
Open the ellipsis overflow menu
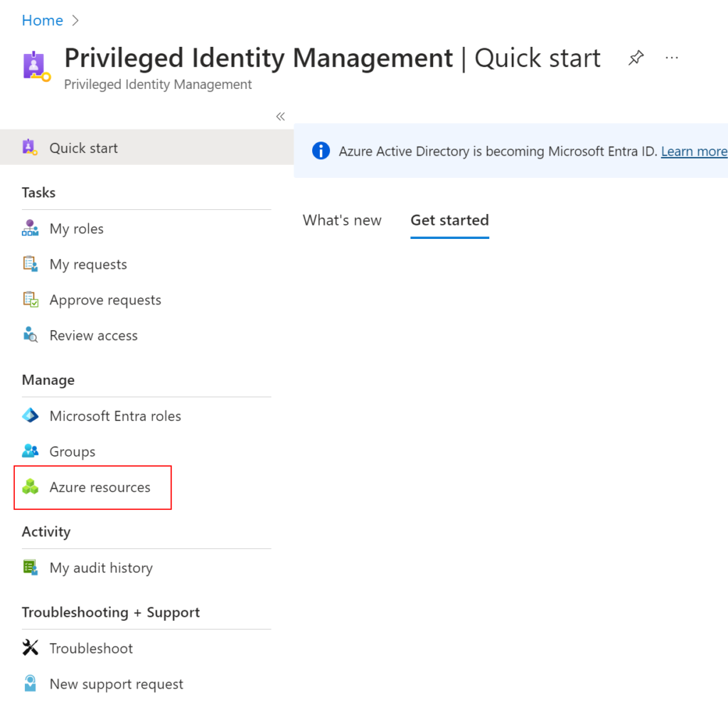(671, 58)
